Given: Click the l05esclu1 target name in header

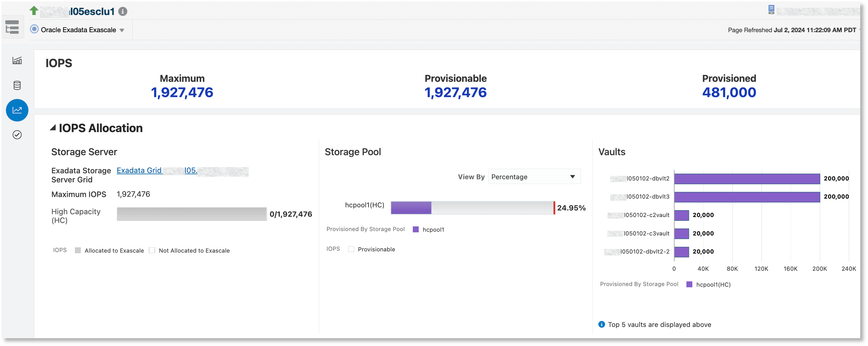Looking at the screenshot, I should pyautogui.click(x=92, y=11).
